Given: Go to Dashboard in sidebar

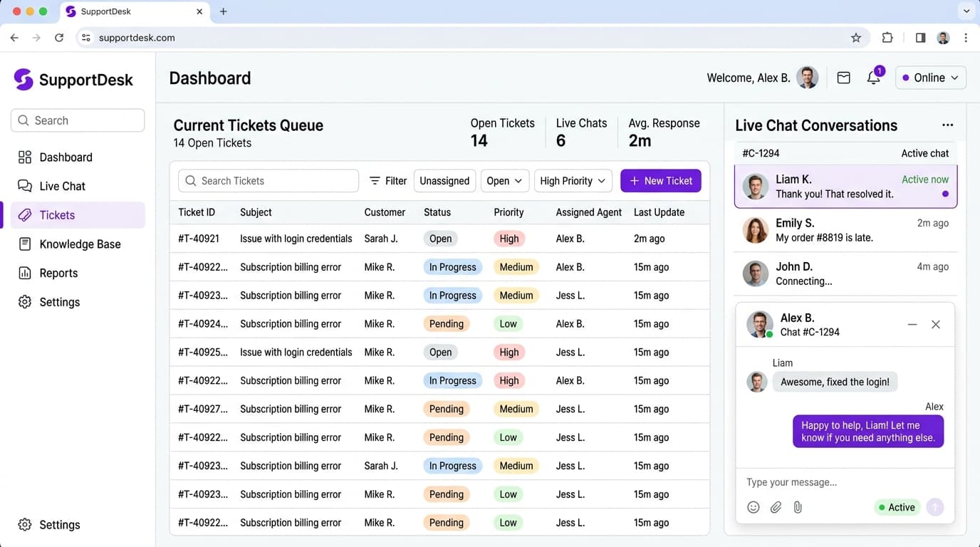Looking at the screenshot, I should [x=78, y=157].
